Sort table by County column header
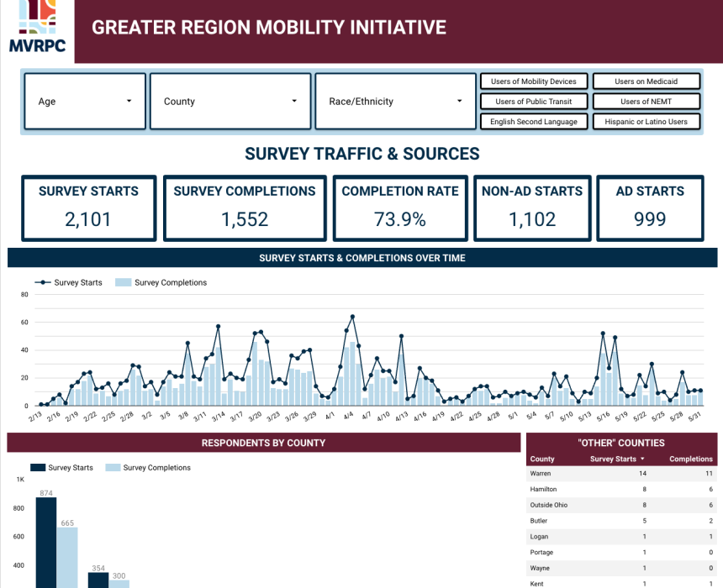Screen dimensions: 723x588 point(542,459)
